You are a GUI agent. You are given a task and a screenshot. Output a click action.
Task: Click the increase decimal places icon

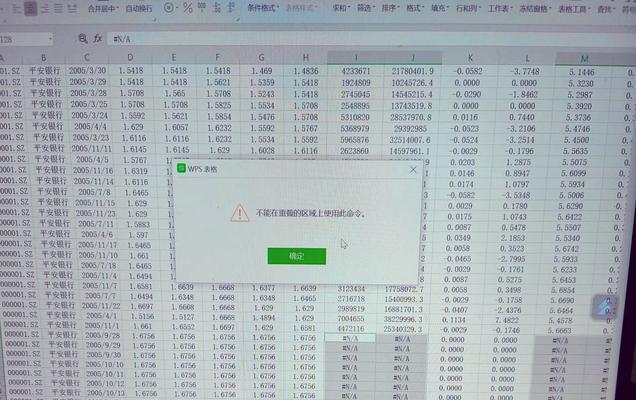coord(217,7)
